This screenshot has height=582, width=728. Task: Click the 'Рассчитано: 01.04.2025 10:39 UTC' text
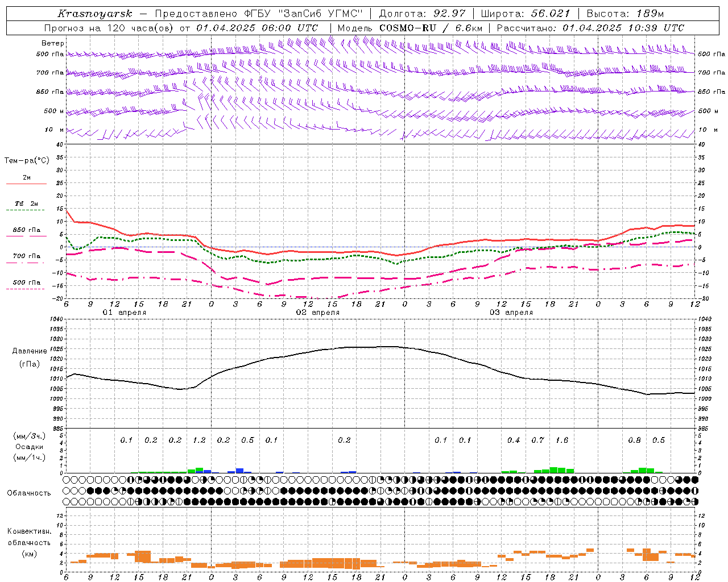pyautogui.click(x=590, y=28)
